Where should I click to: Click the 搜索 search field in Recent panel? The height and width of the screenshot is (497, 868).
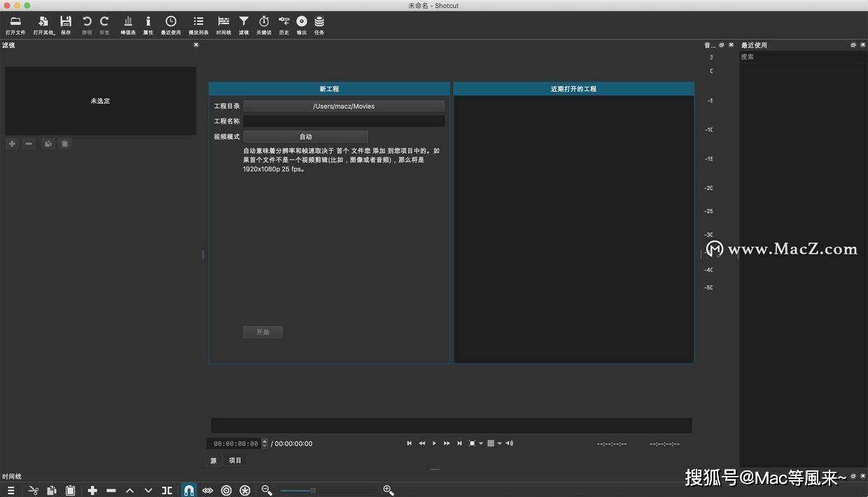point(803,57)
